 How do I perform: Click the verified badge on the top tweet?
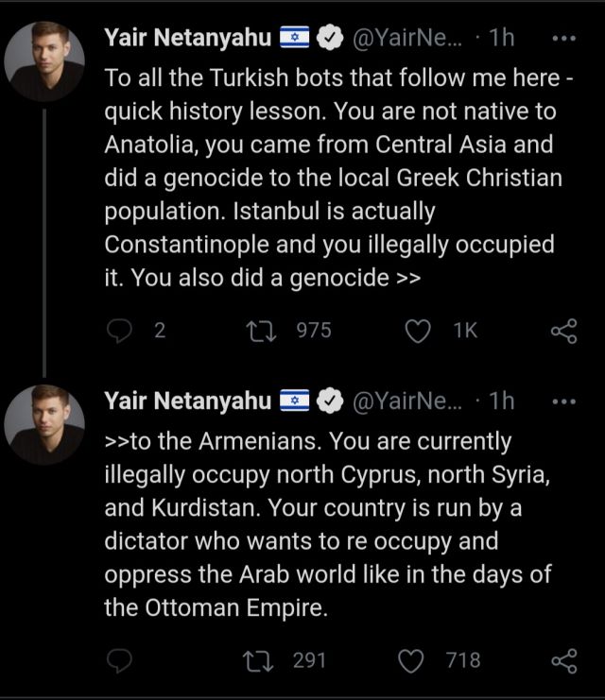coord(328,38)
